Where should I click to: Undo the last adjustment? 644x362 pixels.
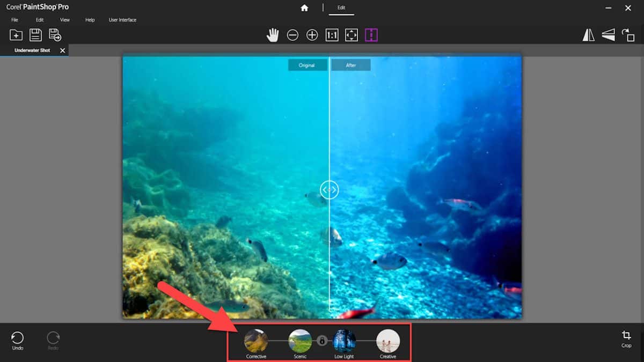pyautogui.click(x=17, y=340)
